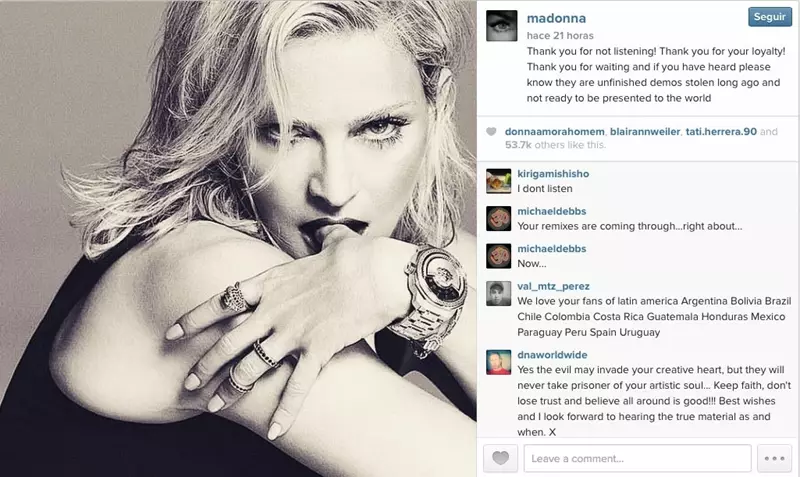This screenshot has height=477, width=800.
Task: Click the small heart icon next to likes
Action: point(491,132)
